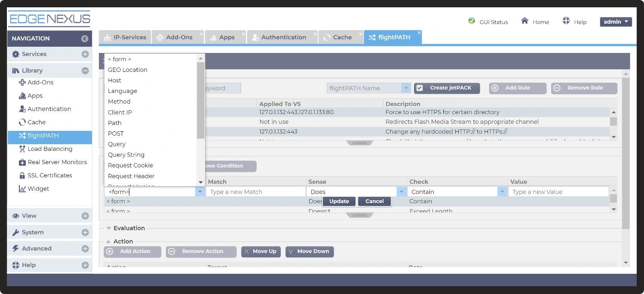
Task: Collapse the Navigation panel with the arrow icon
Action: 85,39
